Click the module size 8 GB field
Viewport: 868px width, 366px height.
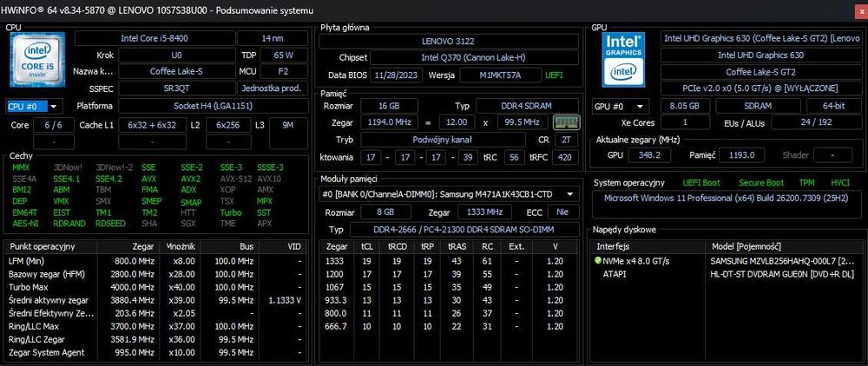[386, 212]
